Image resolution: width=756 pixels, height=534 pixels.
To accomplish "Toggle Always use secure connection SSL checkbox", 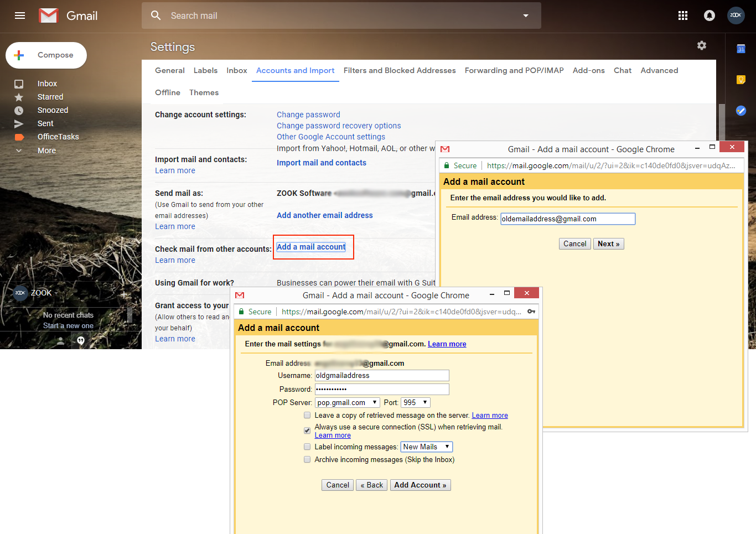I will (x=307, y=431).
